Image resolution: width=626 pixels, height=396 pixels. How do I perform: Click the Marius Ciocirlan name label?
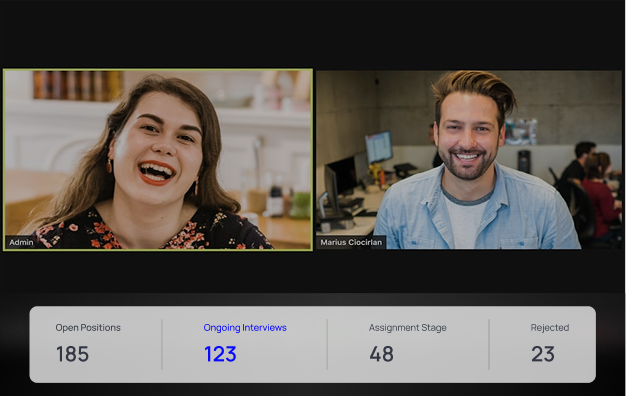coord(351,242)
